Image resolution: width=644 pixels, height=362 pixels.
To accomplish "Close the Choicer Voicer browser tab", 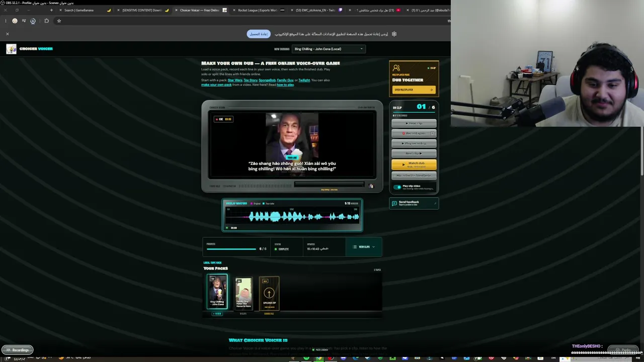I will [176, 10].
